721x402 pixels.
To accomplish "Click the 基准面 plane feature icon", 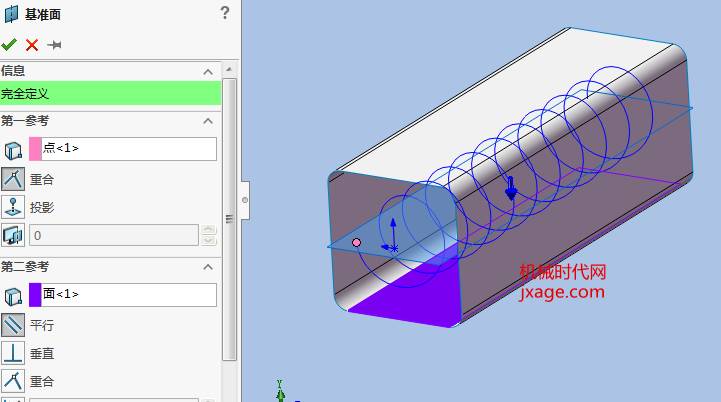I will tap(11, 14).
